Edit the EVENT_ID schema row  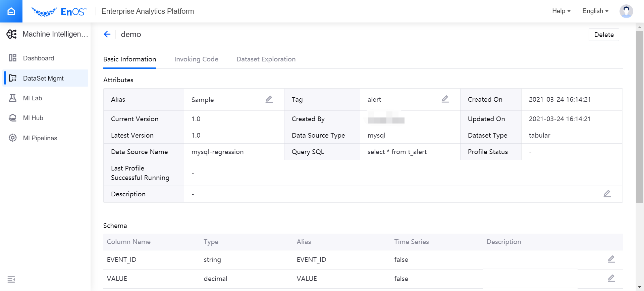point(611,259)
